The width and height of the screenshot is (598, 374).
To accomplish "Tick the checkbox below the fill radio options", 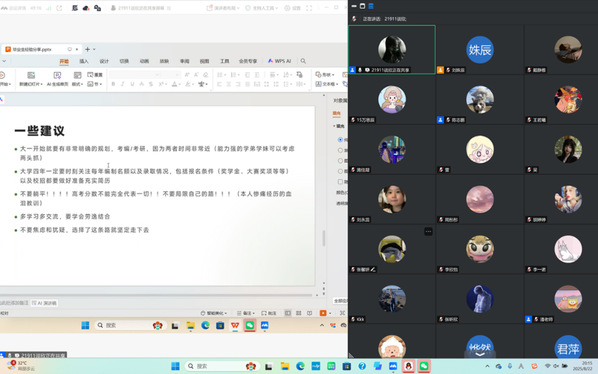I will click(340, 182).
